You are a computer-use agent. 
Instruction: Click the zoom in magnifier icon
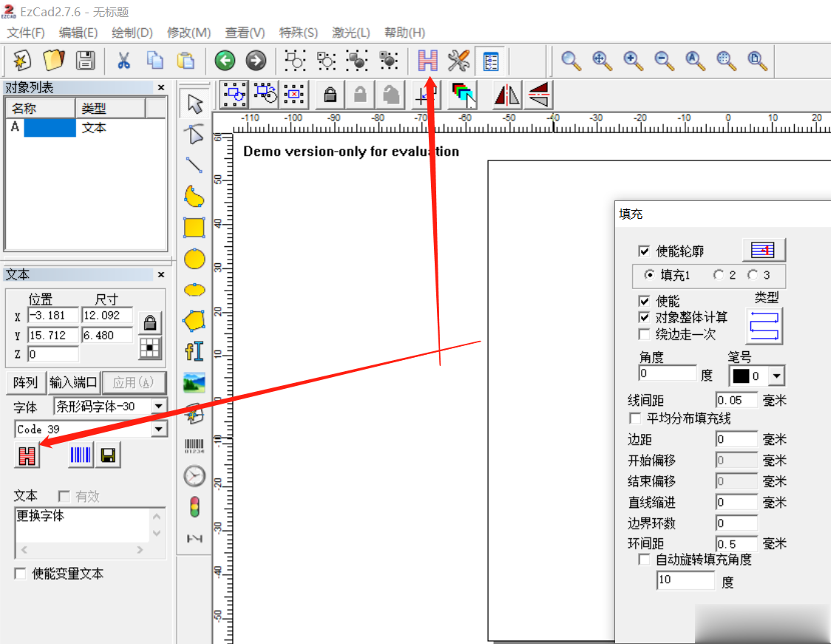coord(633,61)
